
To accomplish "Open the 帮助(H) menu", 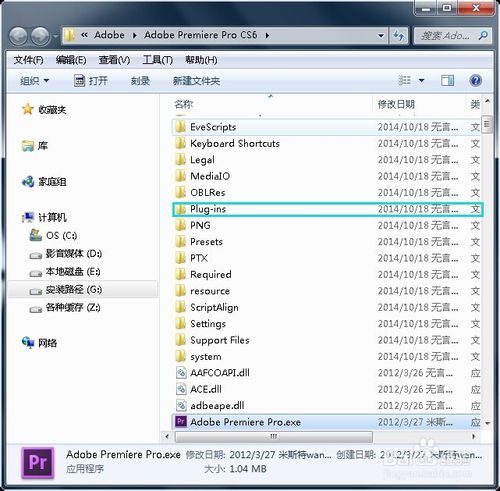I will click(x=201, y=60).
